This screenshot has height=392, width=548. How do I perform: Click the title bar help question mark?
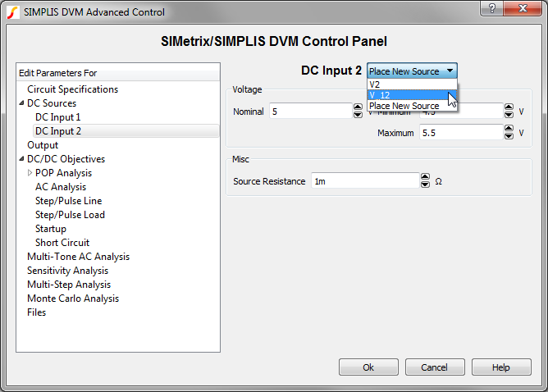(x=491, y=8)
